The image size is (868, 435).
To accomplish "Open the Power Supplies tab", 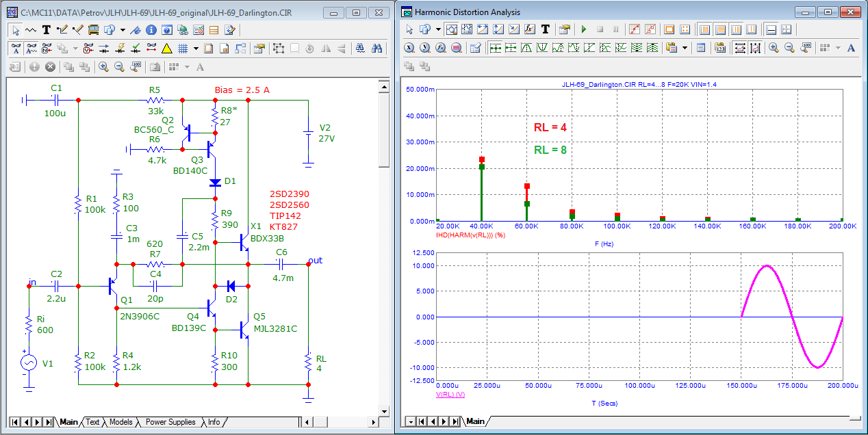I will click(x=170, y=422).
